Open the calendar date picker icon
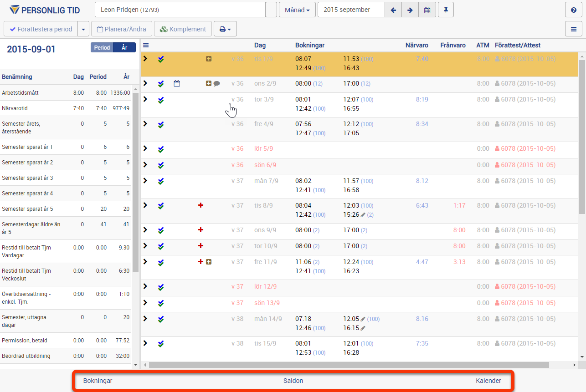This screenshot has width=586, height=392. pyautogui.click(x=427, y=10)
